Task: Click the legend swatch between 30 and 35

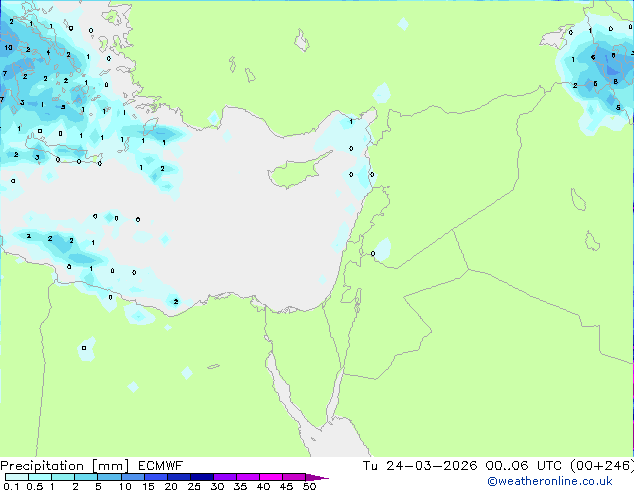Action: pyautogui.click(x=225, y=477)
